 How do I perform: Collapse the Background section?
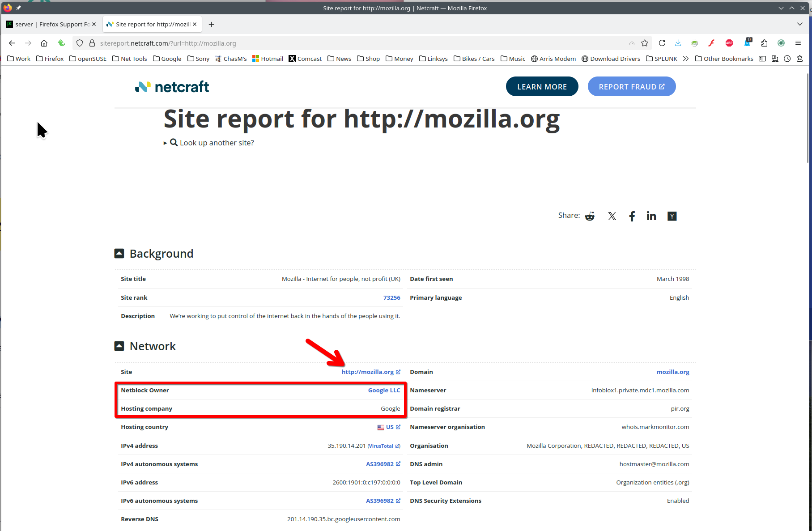tap(119, 253)
